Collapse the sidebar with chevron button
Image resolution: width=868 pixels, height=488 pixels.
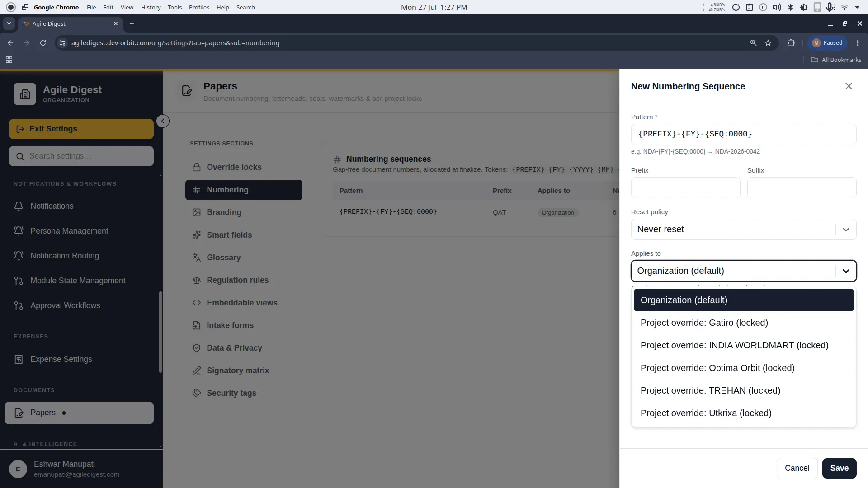pyautogui.click(x=163, y=121)
